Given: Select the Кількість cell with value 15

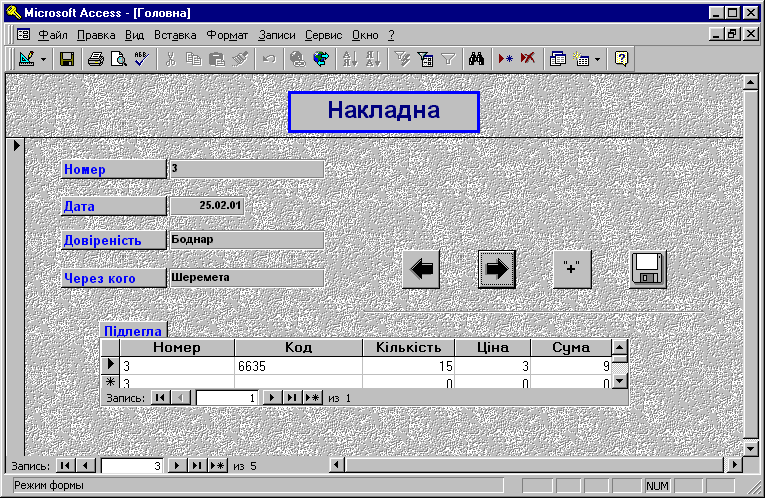Looking at the screenshot, I should tap(408, 366).
